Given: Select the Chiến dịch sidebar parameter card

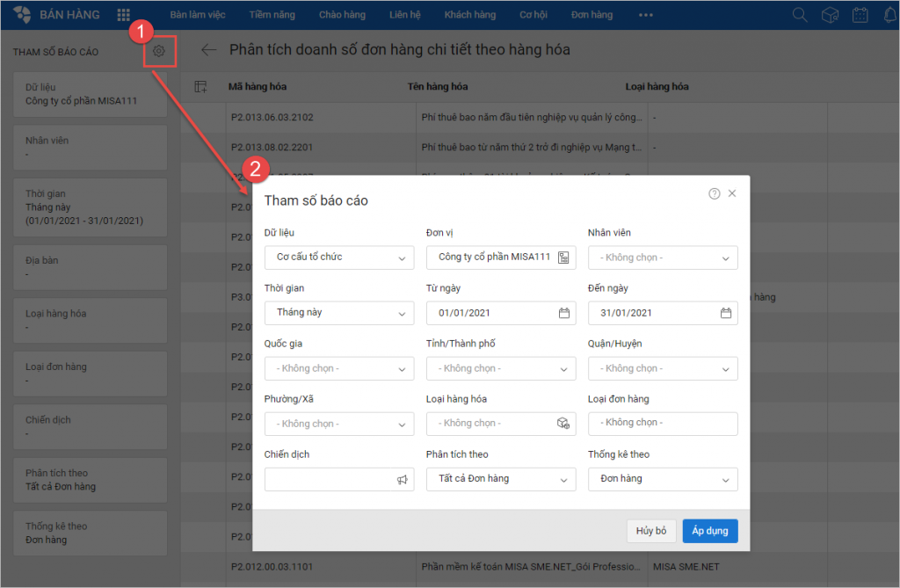Looking at the screenshot, I should point(91,426).
